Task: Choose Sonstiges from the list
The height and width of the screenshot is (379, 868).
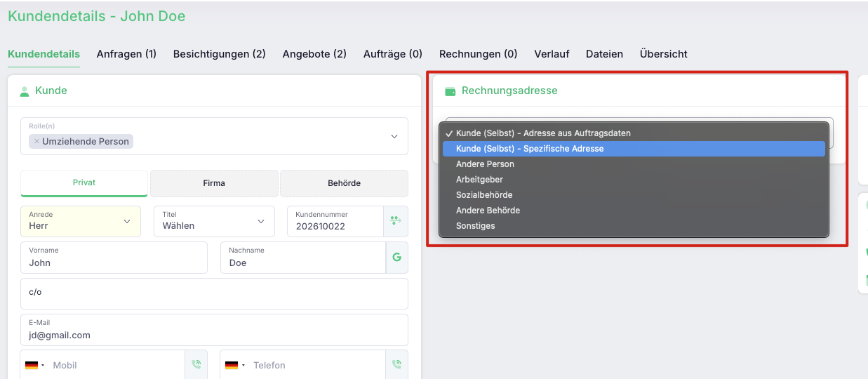Action: pyautogui.click(x=634, y=226)
